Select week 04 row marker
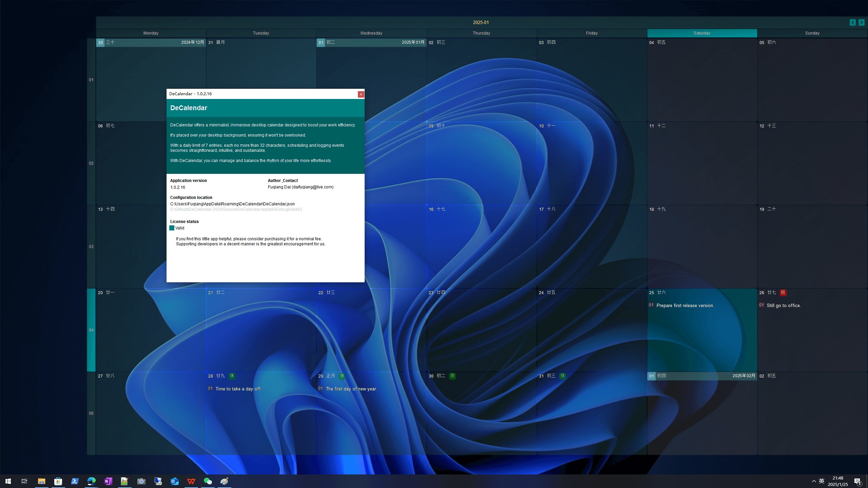Image resolution: width=868 pixels, height=488 pixels. coord(91,330)
